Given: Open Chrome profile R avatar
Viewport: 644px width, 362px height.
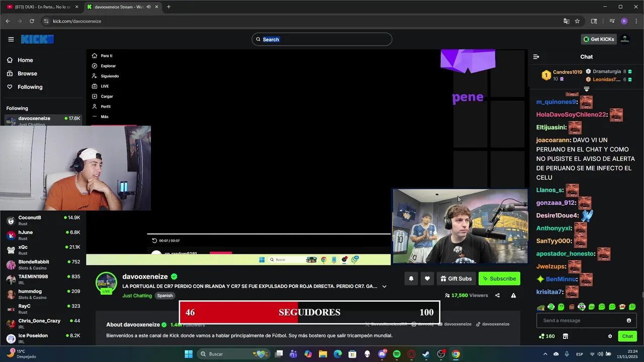Looking at the screenshot, I should (x=624, y=21).
